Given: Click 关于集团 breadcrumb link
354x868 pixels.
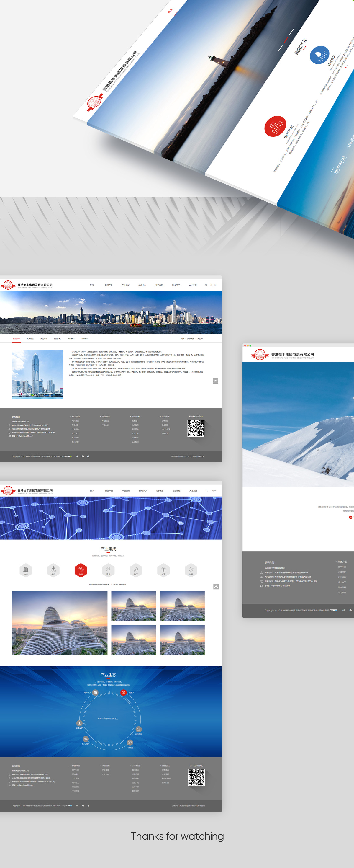Looking at the screenshot, I should pos(191,338).
